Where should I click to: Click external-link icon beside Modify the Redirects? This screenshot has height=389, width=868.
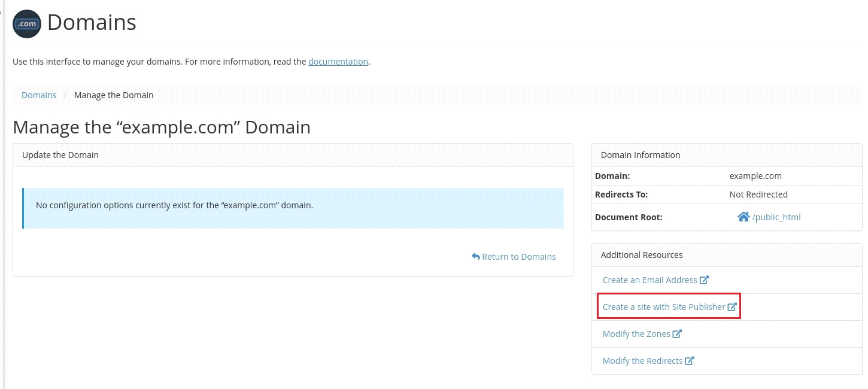[690, 360]
